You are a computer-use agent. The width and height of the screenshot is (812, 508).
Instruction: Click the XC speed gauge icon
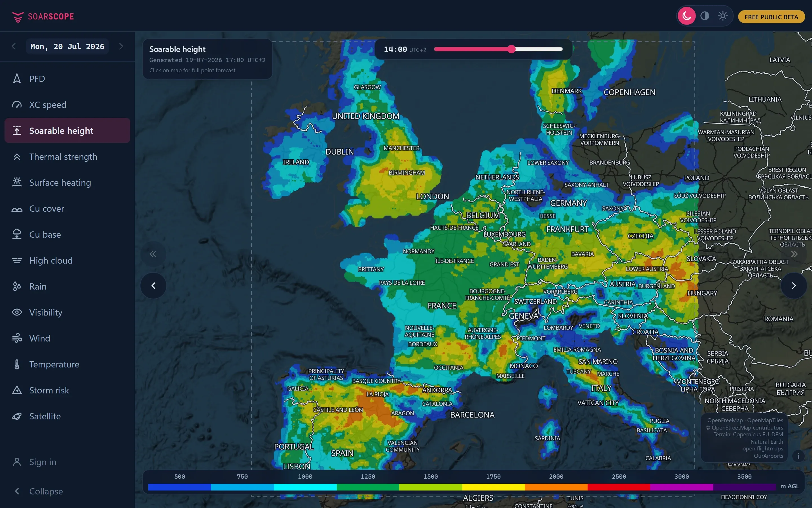point(17,104)
